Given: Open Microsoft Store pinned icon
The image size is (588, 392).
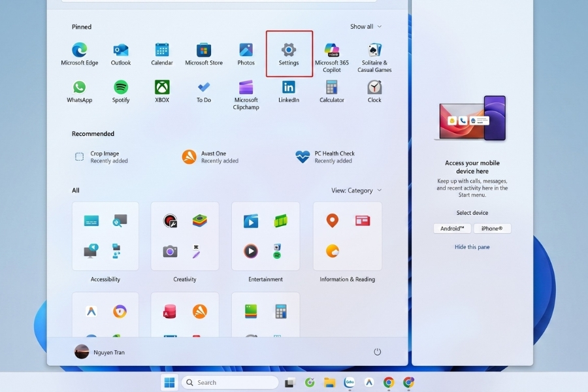Looking at the screenshot, I should pos(204,54).
